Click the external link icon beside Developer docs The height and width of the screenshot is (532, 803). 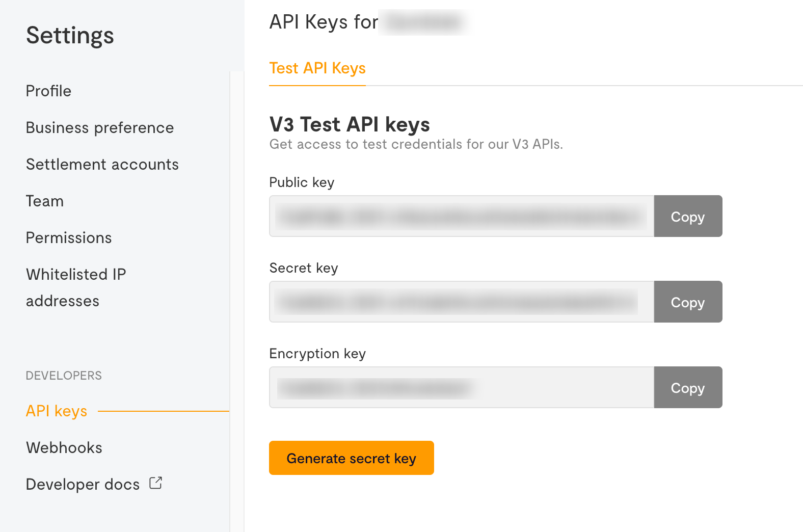tap(156, 483)
